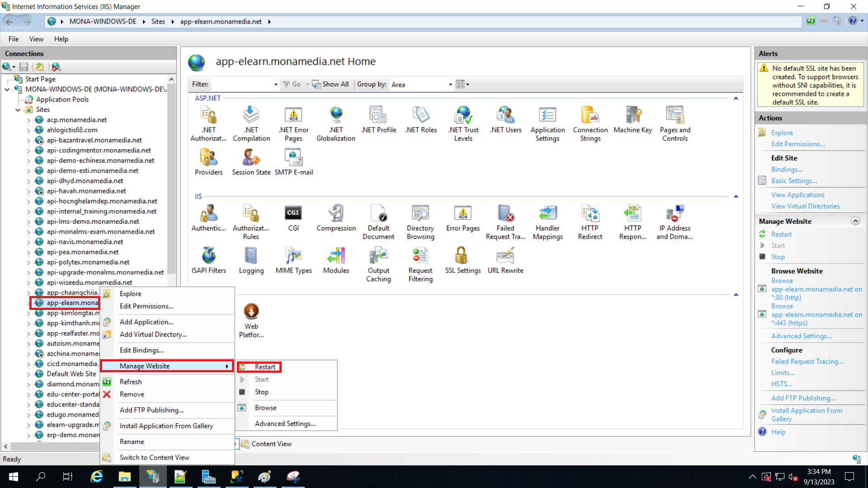Select Application Pools tree item

[x=62, y=99]
